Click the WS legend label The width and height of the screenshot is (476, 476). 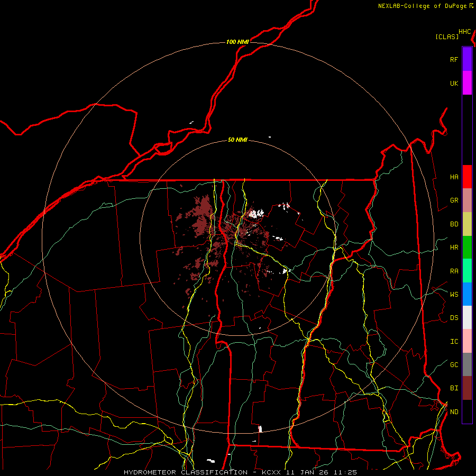click(454, 295)
